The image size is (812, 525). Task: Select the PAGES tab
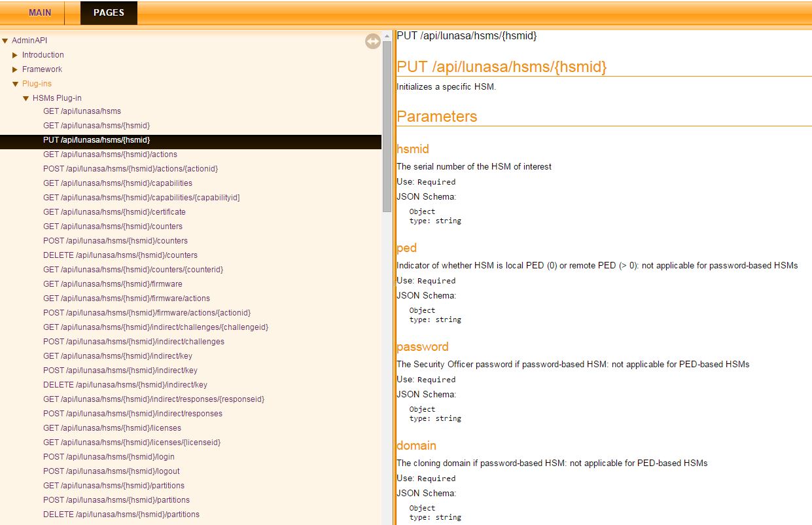pyautogui.click(x=109, y=12)
